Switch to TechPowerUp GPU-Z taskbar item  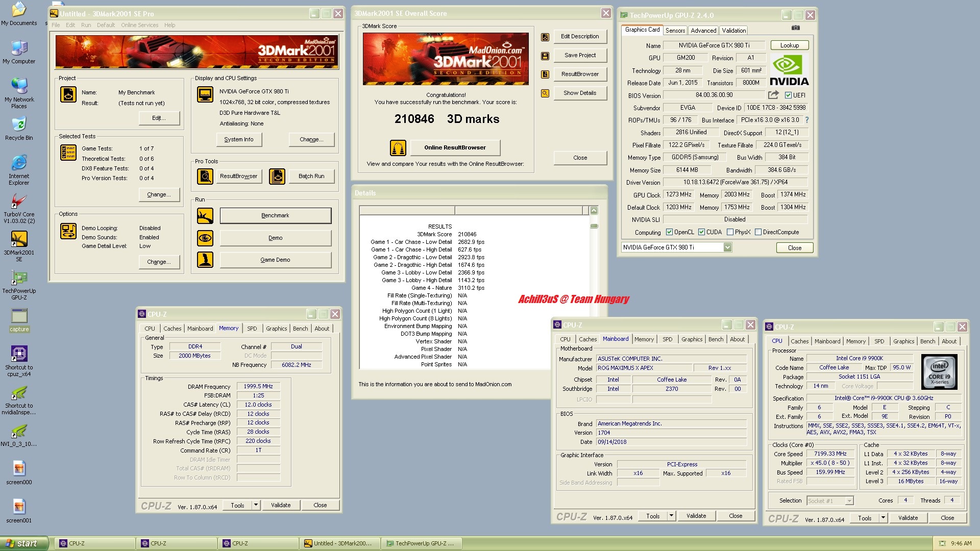422,543
